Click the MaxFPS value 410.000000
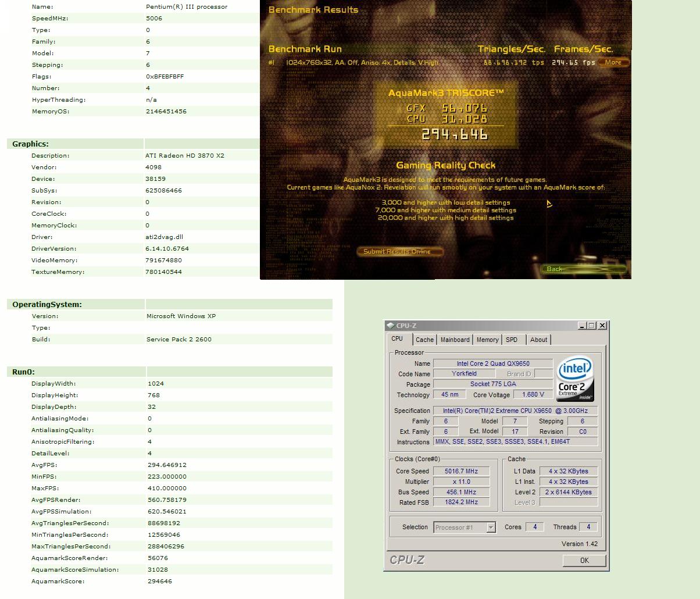Viewport: 700px width, 599px height. tap(167, 488)
